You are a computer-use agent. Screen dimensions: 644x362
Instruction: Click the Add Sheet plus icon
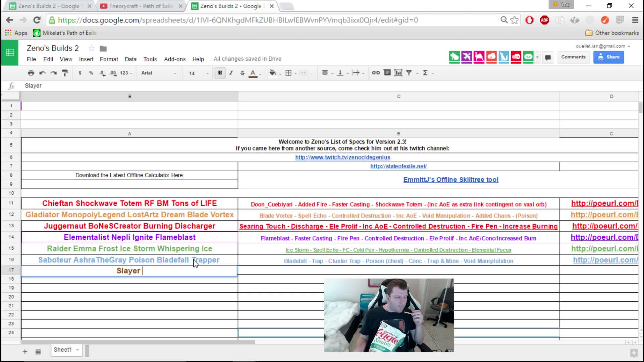tap(25, 352)
